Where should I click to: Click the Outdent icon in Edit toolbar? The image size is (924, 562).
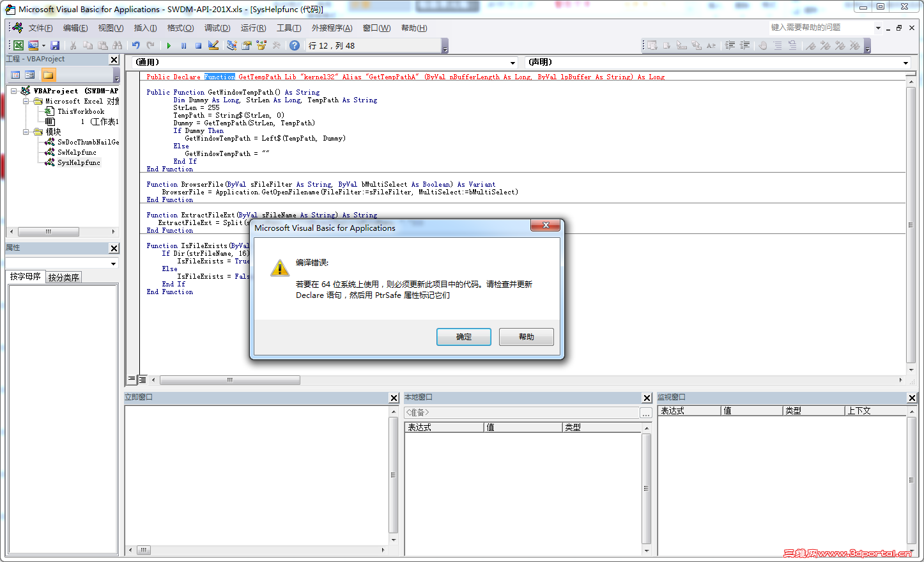(x=745, y=45)
